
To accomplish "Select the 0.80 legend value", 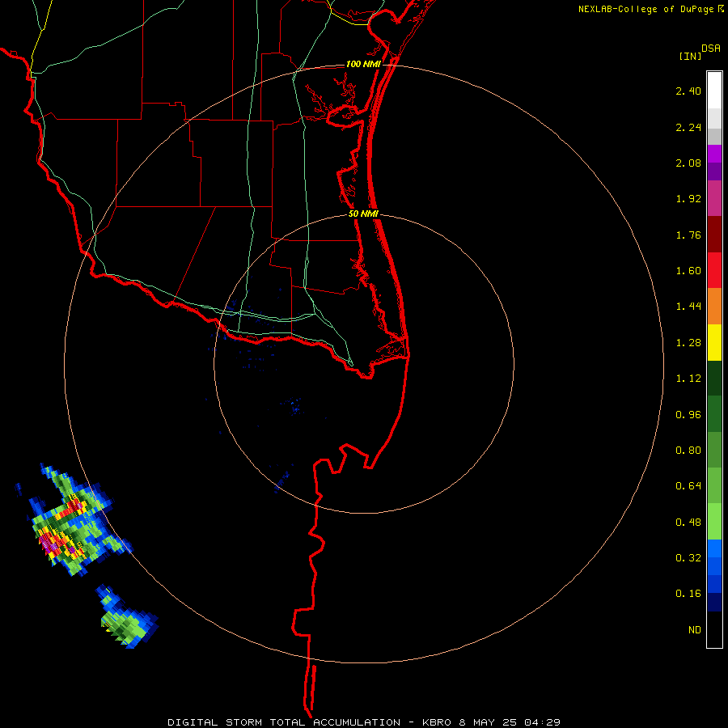I will pyautogui.click(x=688, y=451).
